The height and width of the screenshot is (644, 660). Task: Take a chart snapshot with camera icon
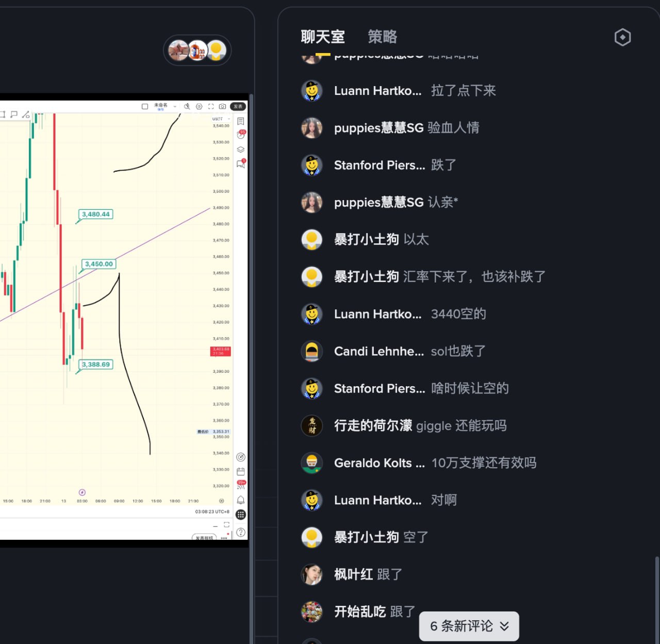[222, 106]
